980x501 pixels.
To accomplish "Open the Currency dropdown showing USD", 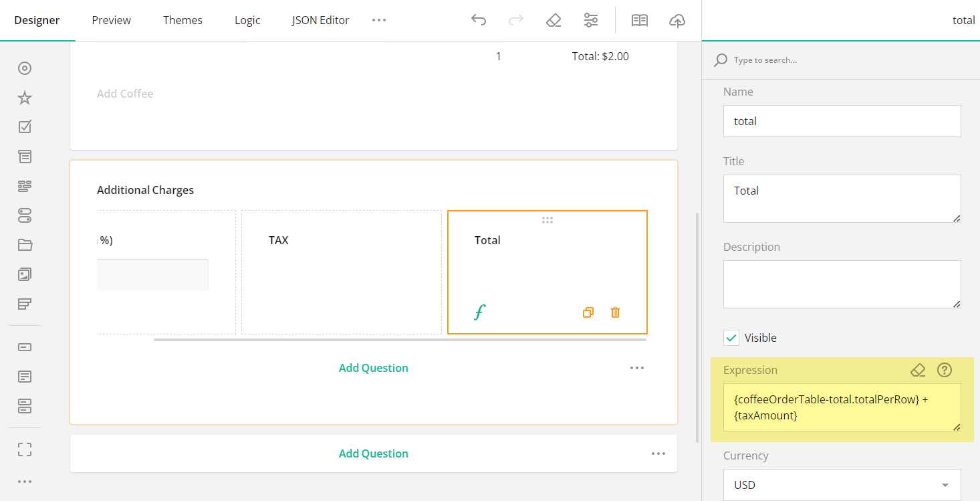I will click(842, 484).
